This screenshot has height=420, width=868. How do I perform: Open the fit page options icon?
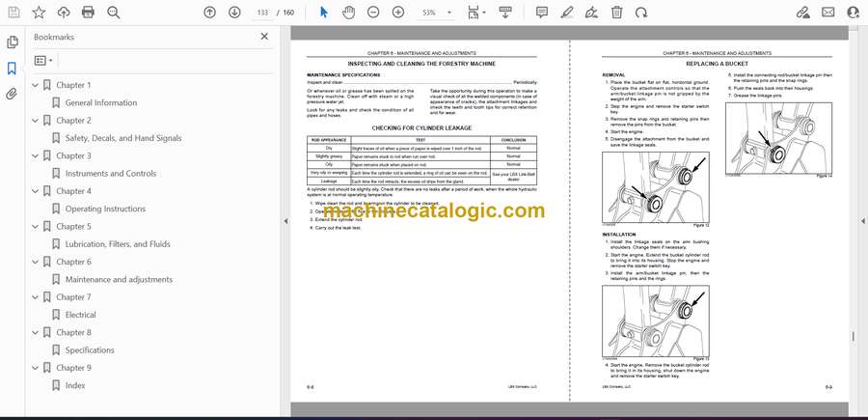click(x=475, y=13)
